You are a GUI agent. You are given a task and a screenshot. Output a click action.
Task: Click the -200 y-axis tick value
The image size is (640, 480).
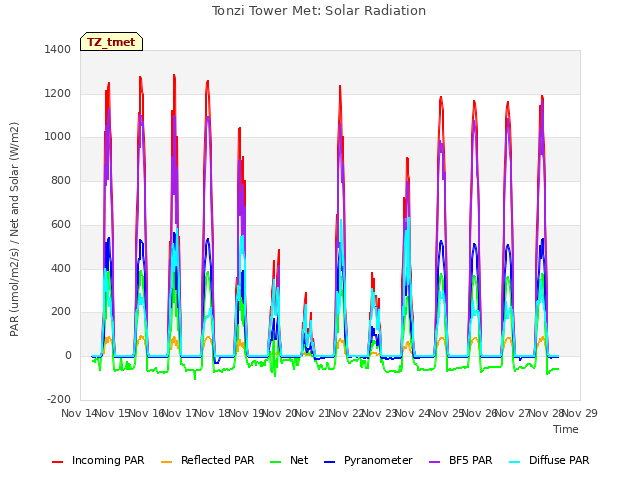click(59, 399)
